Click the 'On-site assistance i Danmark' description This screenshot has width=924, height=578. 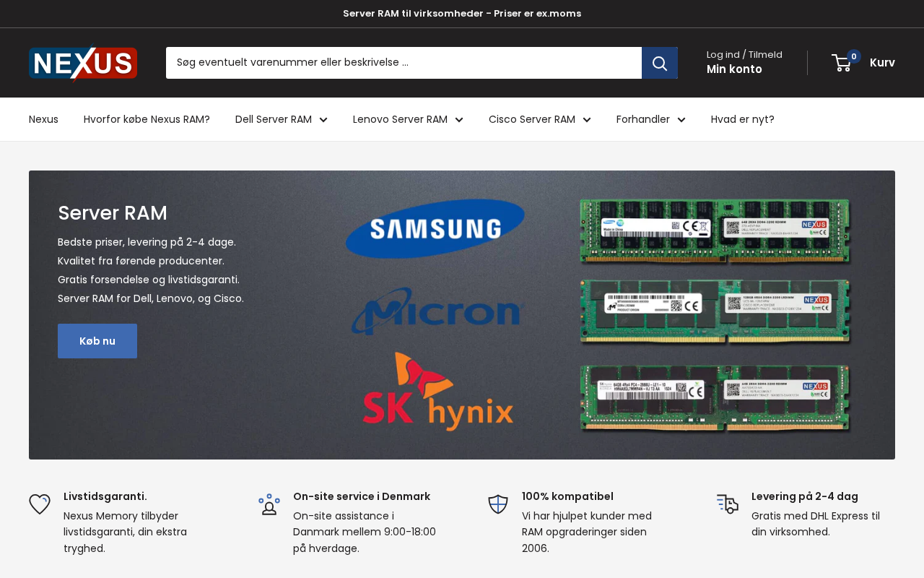point(365,532)
